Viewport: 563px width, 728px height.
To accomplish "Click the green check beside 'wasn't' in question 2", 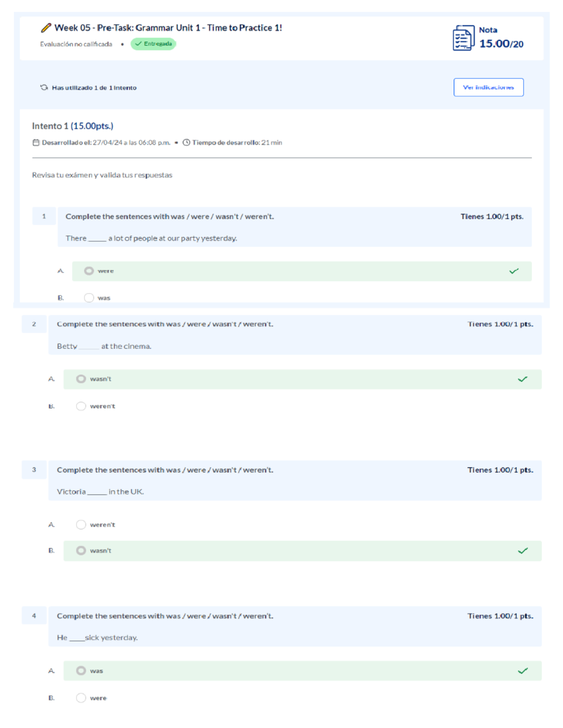I will click(522, 379).
